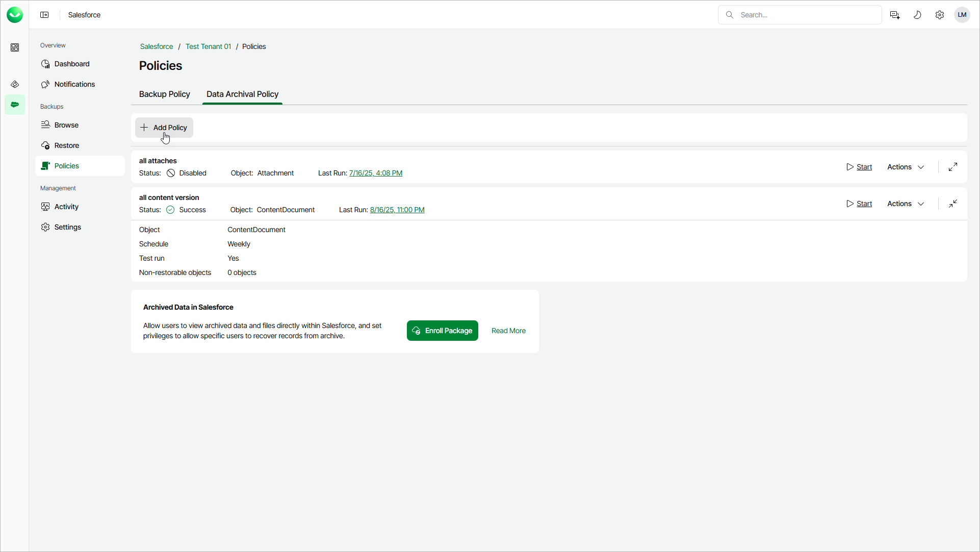This screenshot has width=980, height=552.
Task: Toggle the sidebar panel icon
Action: 44,15
